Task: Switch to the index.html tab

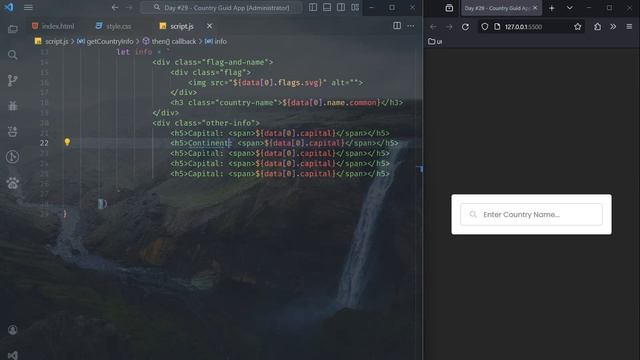Action: coord(53,26)
